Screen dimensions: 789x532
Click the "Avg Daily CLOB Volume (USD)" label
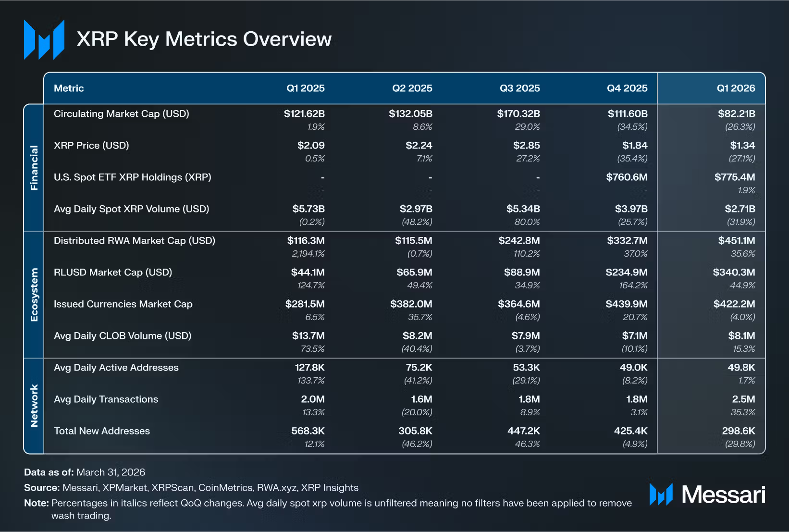tap(123, 336)
